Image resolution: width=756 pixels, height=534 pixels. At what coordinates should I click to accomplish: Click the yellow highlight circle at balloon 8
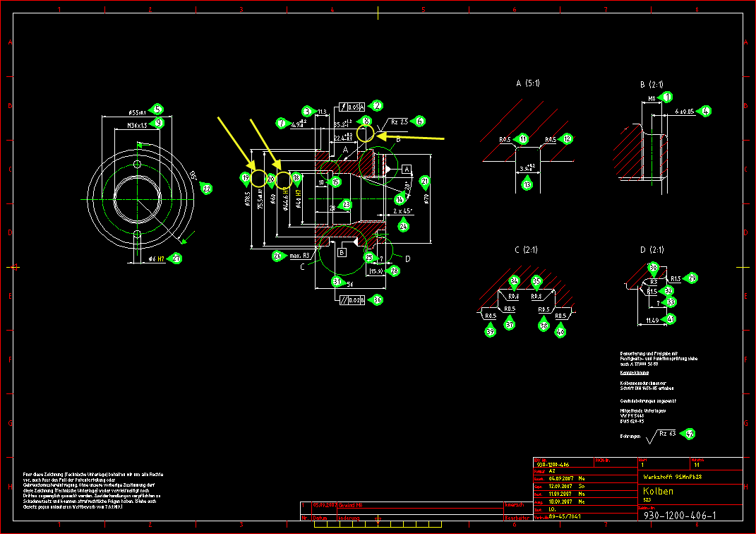point(366,133)
